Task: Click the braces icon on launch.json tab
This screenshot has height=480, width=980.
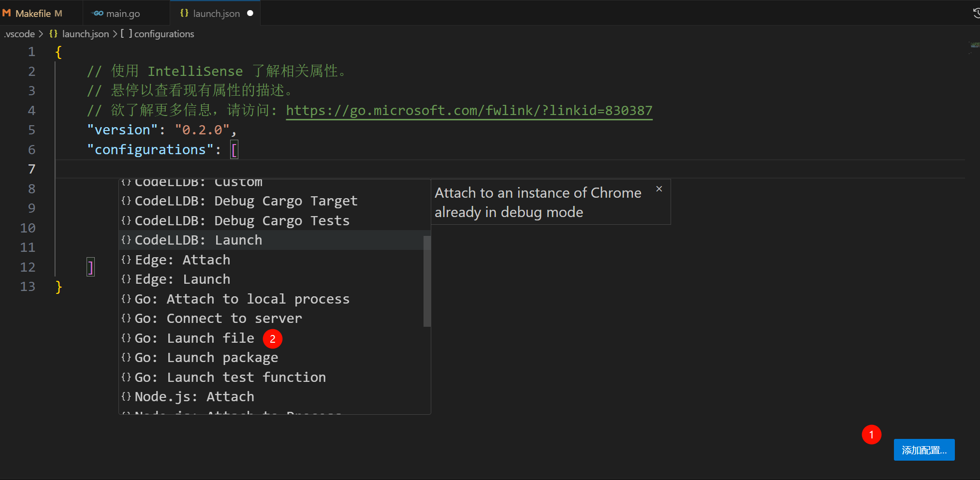Action: (x=184, y=13)
